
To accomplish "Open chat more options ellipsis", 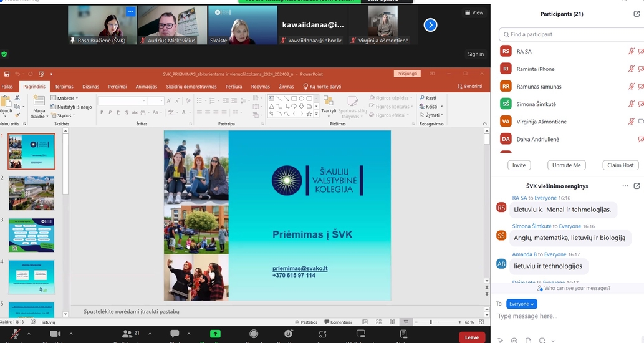I will click(625, 186).
